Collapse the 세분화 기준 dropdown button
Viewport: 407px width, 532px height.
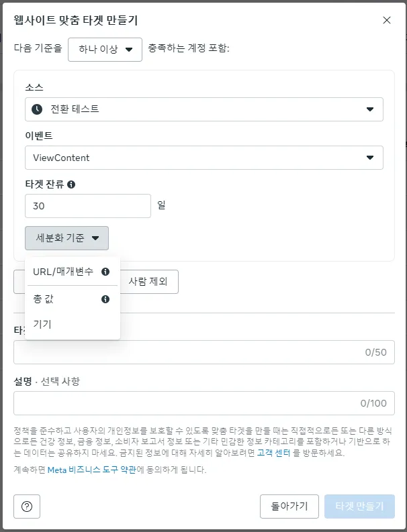click(x=66, y=237)
